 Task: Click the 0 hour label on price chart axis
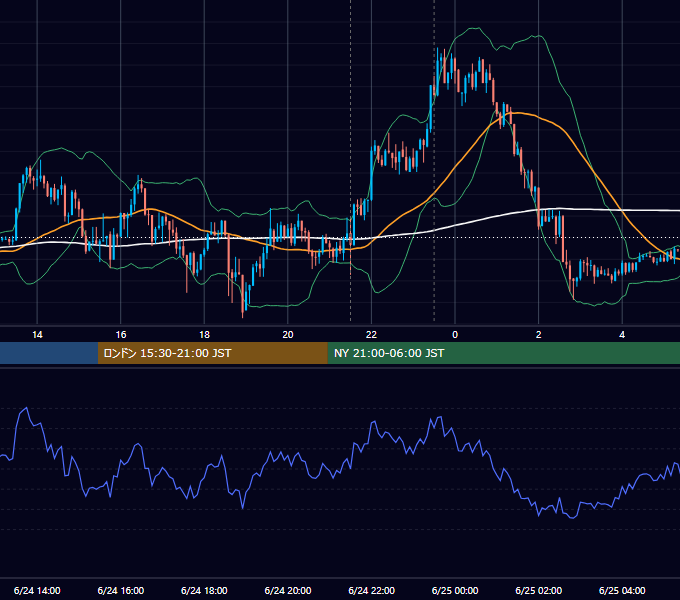point(455,335)
